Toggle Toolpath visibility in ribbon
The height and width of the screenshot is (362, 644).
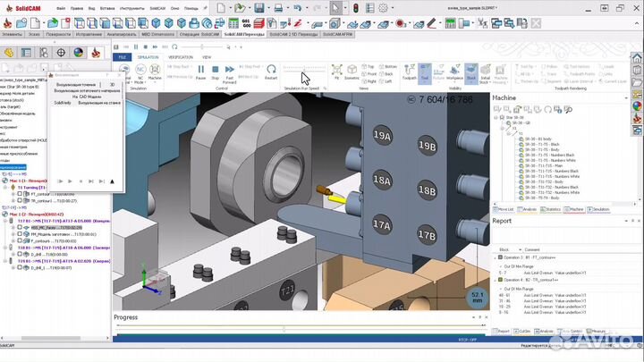click(x=409, y=71)
